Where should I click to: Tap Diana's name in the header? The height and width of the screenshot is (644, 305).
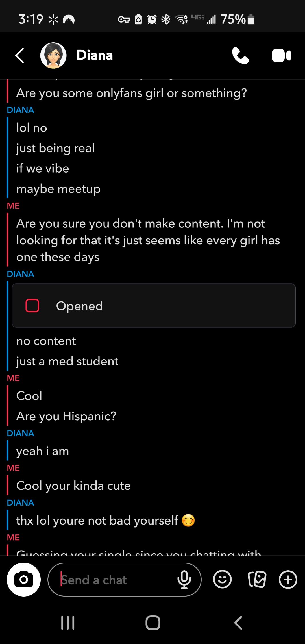pyautogui.click(x=95, y=55)
